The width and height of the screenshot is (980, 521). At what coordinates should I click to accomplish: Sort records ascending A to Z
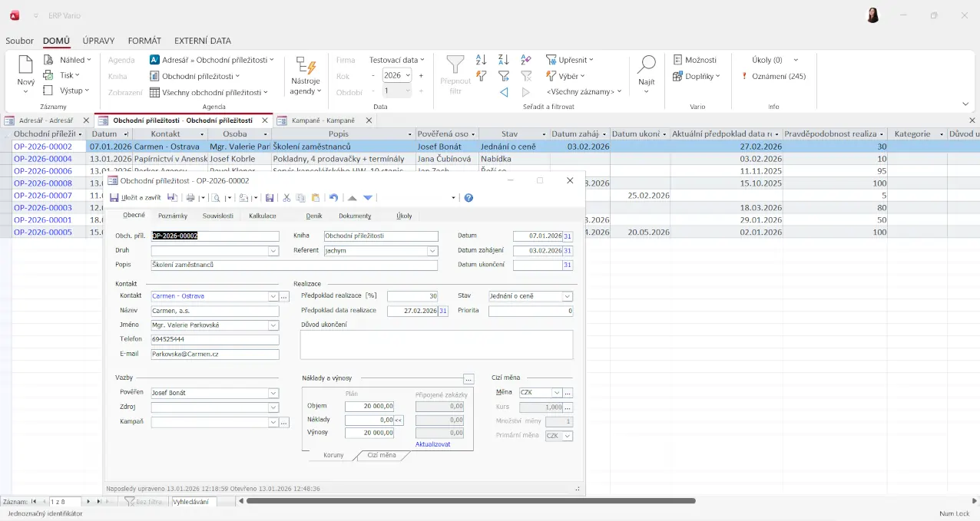[481, 60]
